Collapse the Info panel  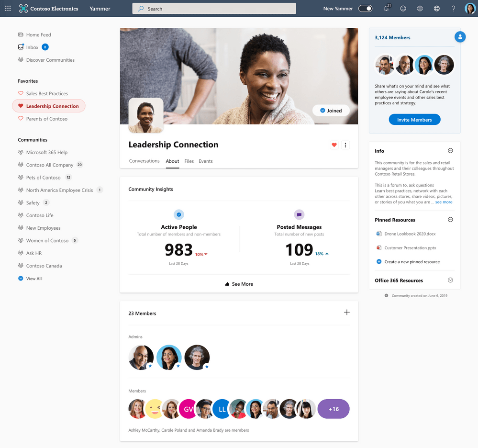tap(450, 150)
